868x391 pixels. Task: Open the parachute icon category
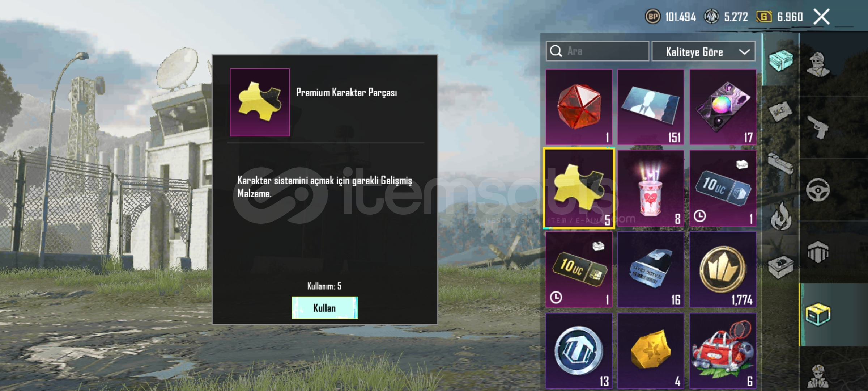[x=818, y=252]
